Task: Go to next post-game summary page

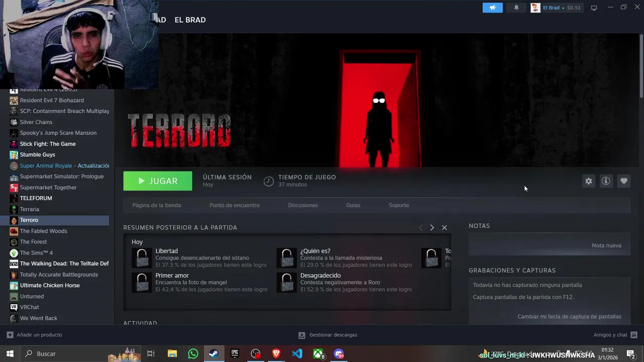Action: coord(432,228)
